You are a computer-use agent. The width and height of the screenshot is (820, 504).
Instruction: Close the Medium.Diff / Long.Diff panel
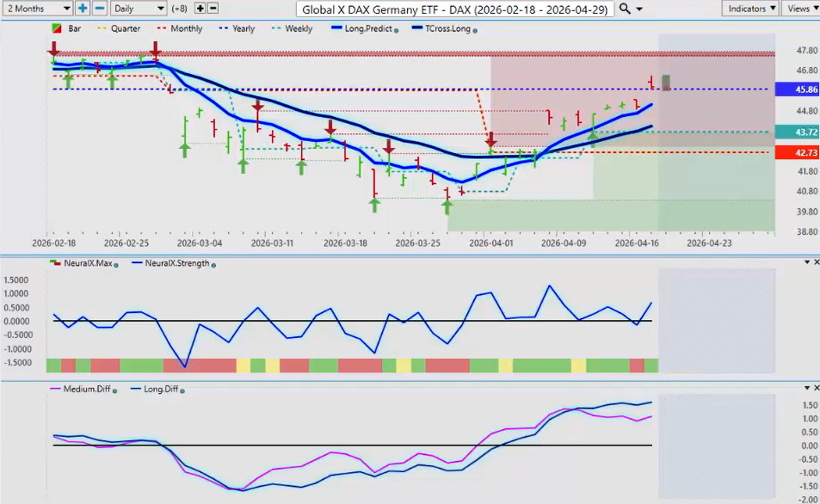pyautogui.click(x=814, y=388)
